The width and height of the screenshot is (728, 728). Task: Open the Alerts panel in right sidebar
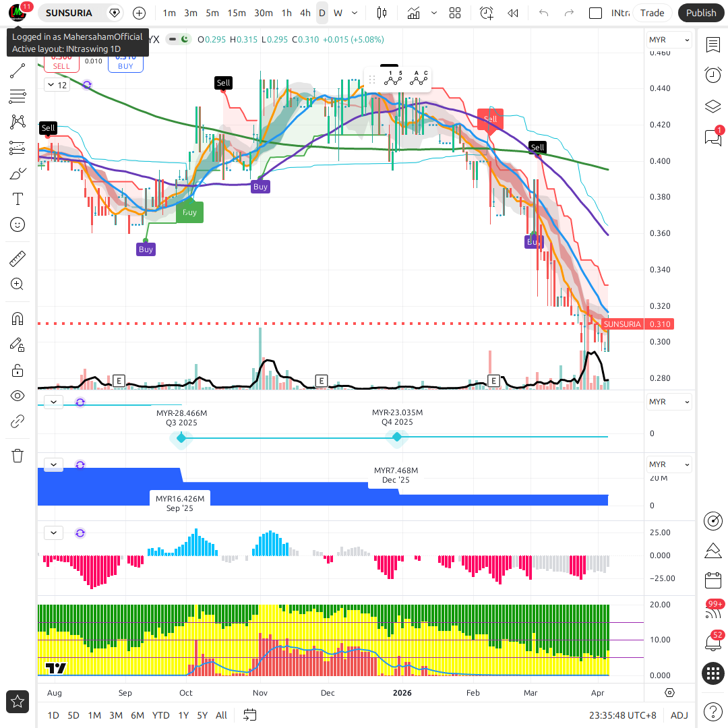[x=713, y=75]
